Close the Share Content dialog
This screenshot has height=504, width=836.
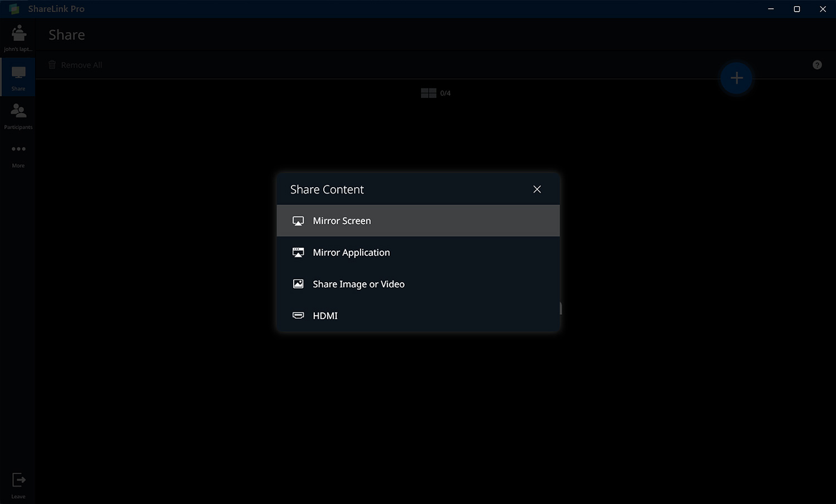tap(537, 189)
